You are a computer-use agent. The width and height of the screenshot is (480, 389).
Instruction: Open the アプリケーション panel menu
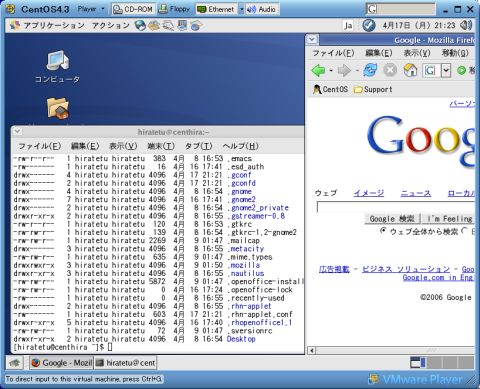click(54, 25)
